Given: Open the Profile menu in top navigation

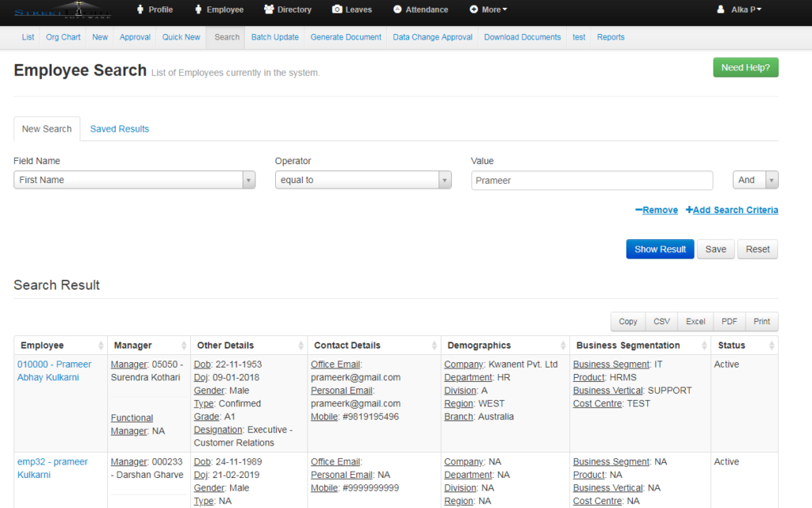Looking at the screenshot, I should pyautogui.click(x=155, y=10).
